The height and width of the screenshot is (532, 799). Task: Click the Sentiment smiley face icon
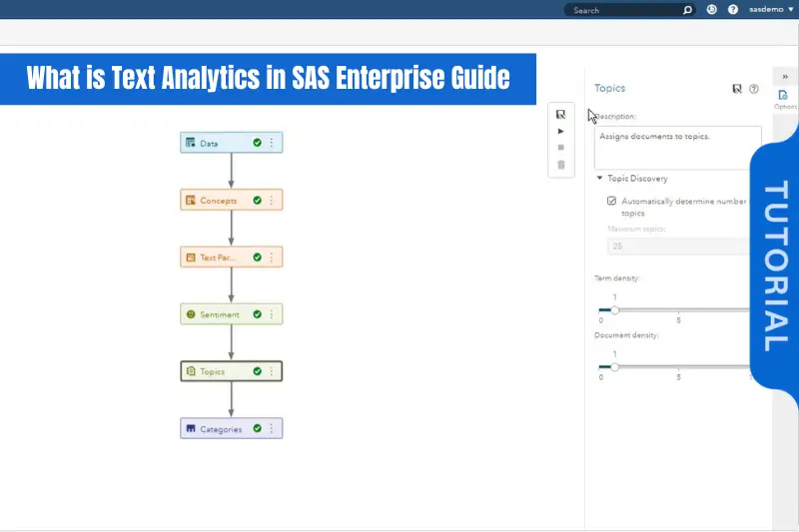pyautogui.click(x=191, y=314)
